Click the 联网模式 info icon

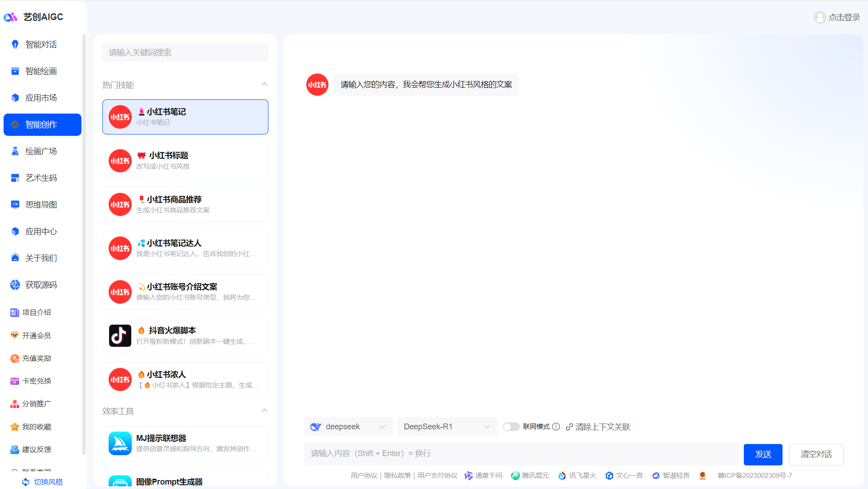tap(556, 427)
